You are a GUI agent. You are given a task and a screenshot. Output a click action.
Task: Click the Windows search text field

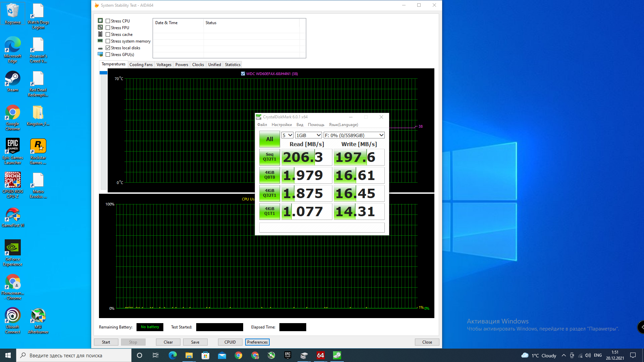(74, 355)
